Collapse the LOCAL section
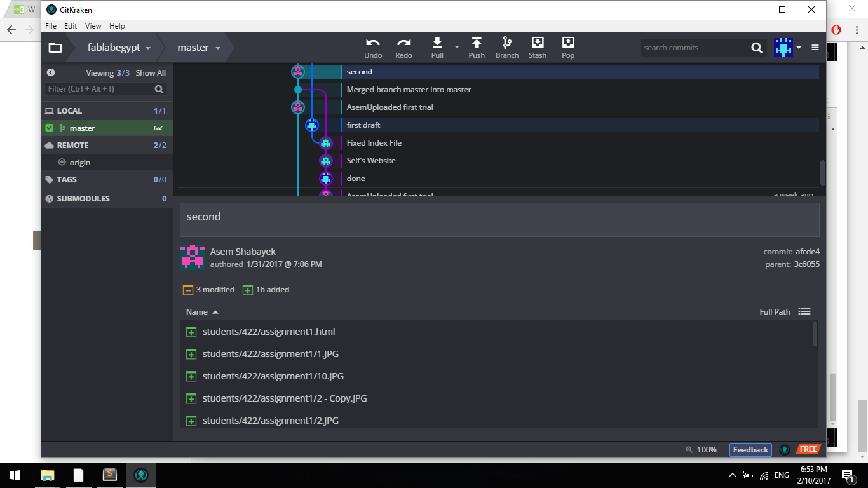 tap(107, 111)
